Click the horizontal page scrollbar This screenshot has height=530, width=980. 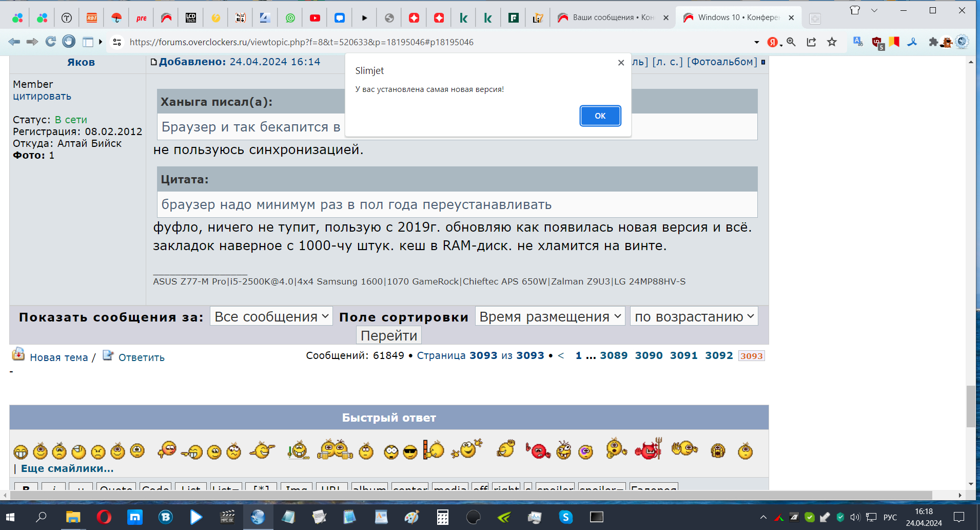click(470, 495)
